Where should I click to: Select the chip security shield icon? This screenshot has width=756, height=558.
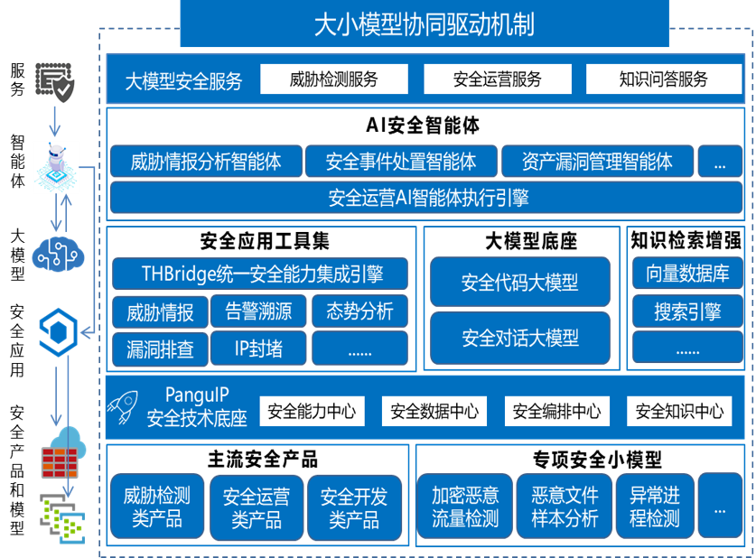pyautogui.click(x=53, y=79)
